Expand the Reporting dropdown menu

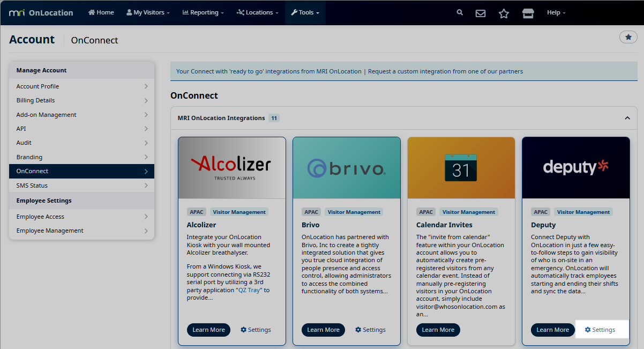click(x=203, y=13)
